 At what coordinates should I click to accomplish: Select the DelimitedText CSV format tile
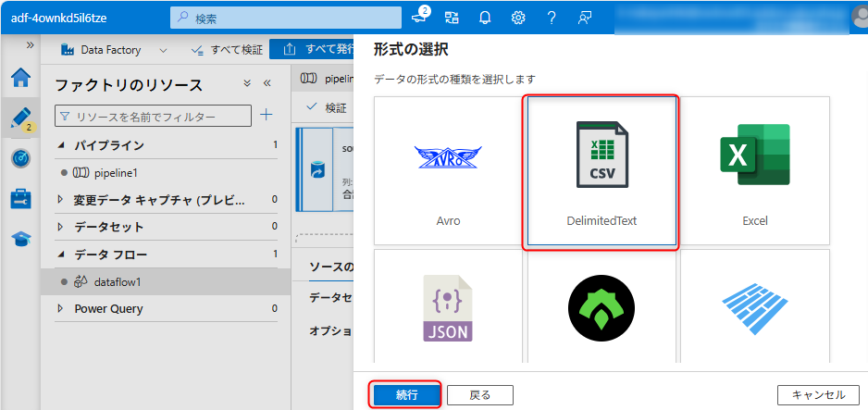(x=601, y=171)
